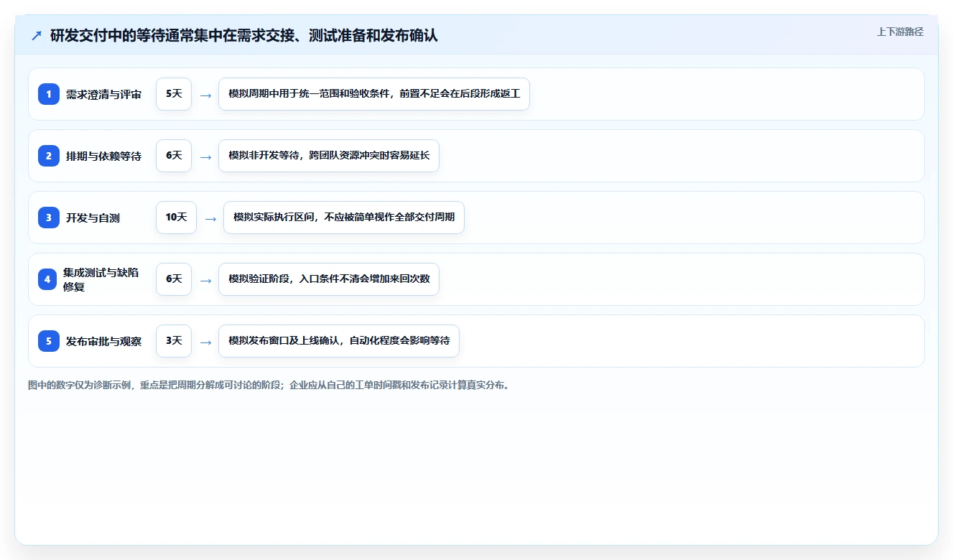Select step number badge 1
This screenshot has height=560, width=953.
pos(49,94)
